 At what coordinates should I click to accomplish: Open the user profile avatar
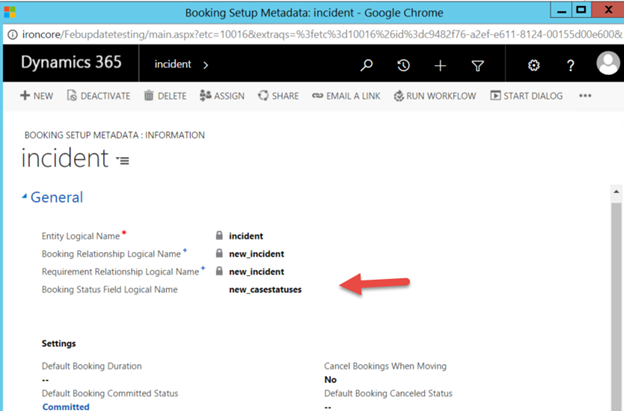click(x=607, y=64)
